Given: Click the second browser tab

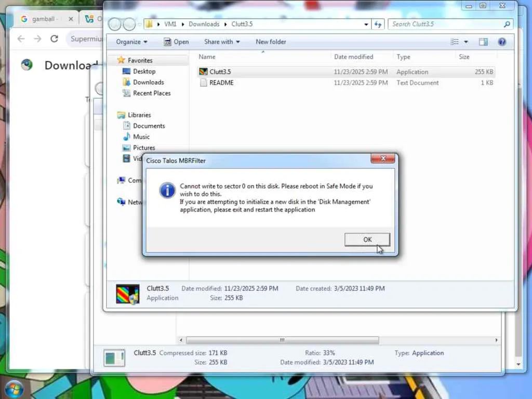Looking at the screenshot, I should tap(92, 19).
